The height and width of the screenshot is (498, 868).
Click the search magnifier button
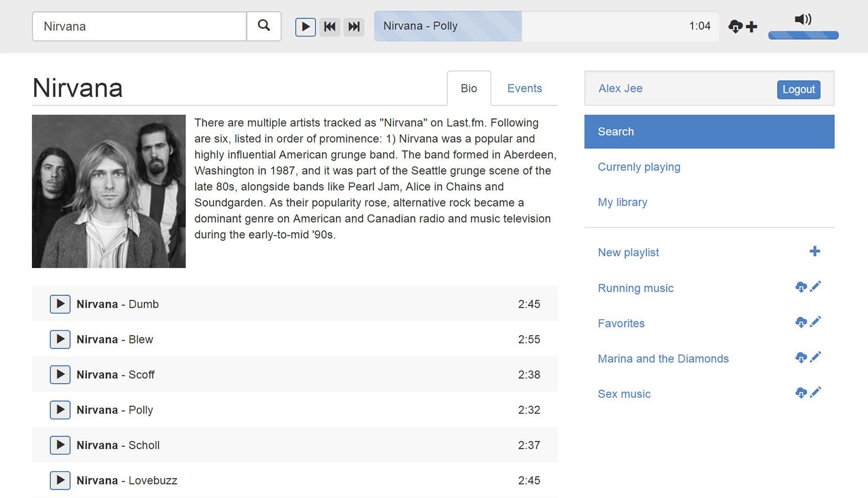pos(263,26)
